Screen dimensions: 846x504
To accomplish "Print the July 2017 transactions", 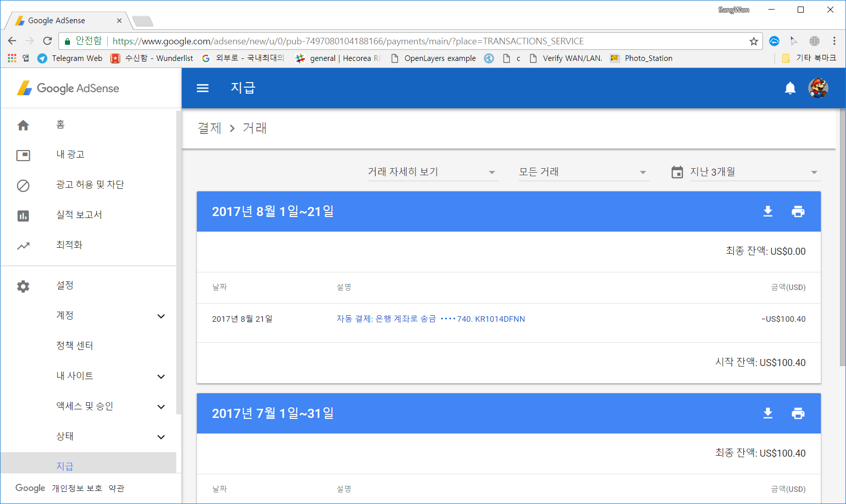I will point(798,413).
